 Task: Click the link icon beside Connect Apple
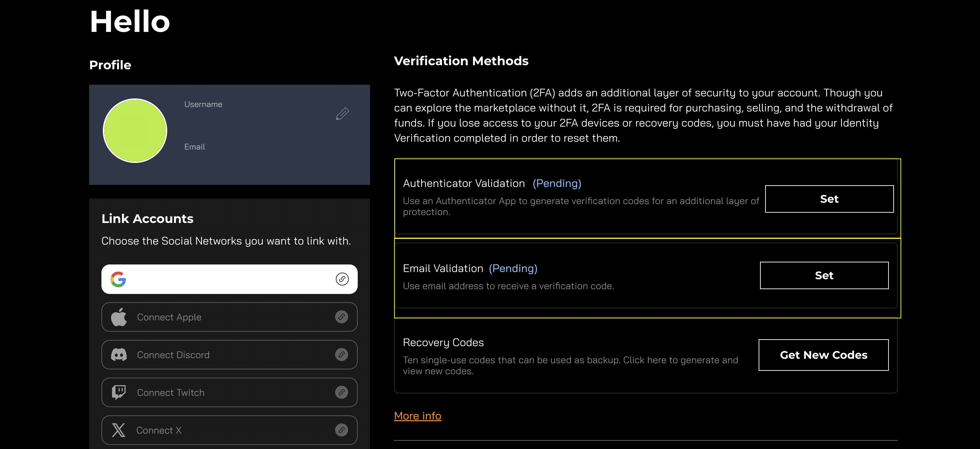(342, 317)
